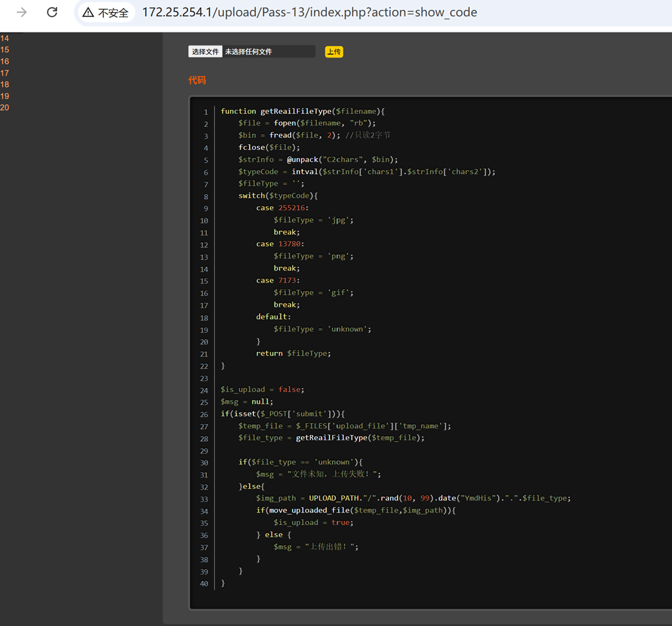Image resolution: width=672 pixels, height=626 pixels.
Task: Click the default: code line
Action: click(x=273, y=317)
